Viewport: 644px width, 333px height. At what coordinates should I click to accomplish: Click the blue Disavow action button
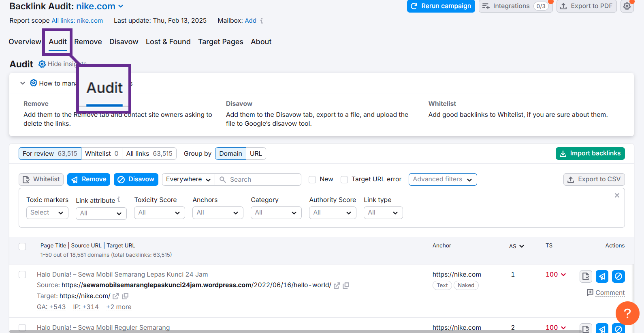(x=136, y=179)
